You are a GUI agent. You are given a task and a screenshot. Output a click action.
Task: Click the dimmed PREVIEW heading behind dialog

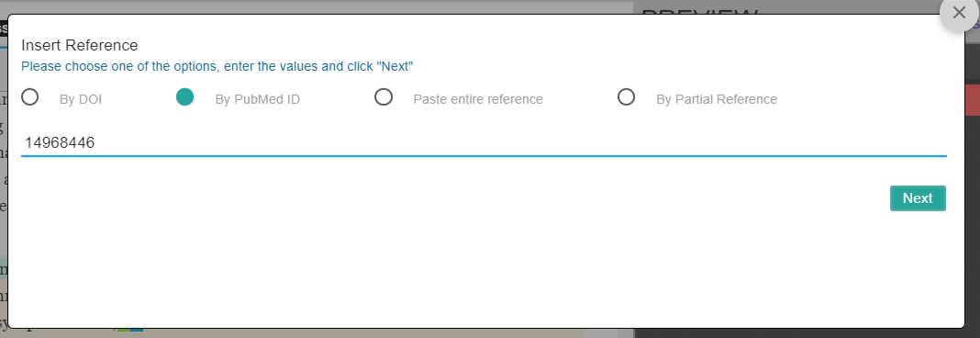(700, 11)
